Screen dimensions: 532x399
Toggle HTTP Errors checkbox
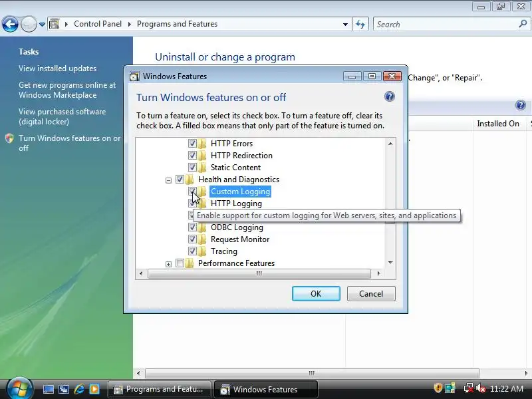192,144
